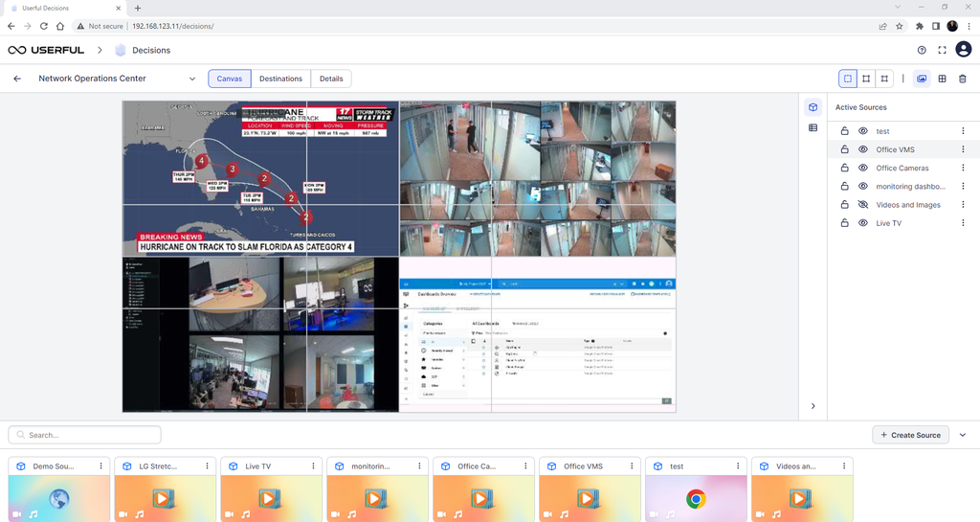Hide monitoring dashboard with its eye icon
This screenshot has width=980, height=522.
click(x=863, y=187)
